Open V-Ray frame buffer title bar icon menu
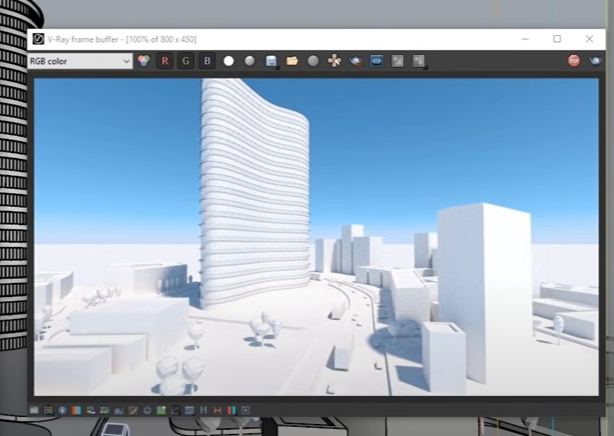Viewport: 614px width, 436px height. 38,39
